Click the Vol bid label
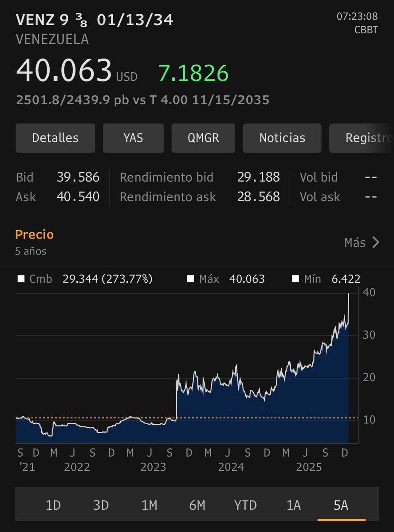The width and height of the screenshot is (394, 532). coord(319,177)
